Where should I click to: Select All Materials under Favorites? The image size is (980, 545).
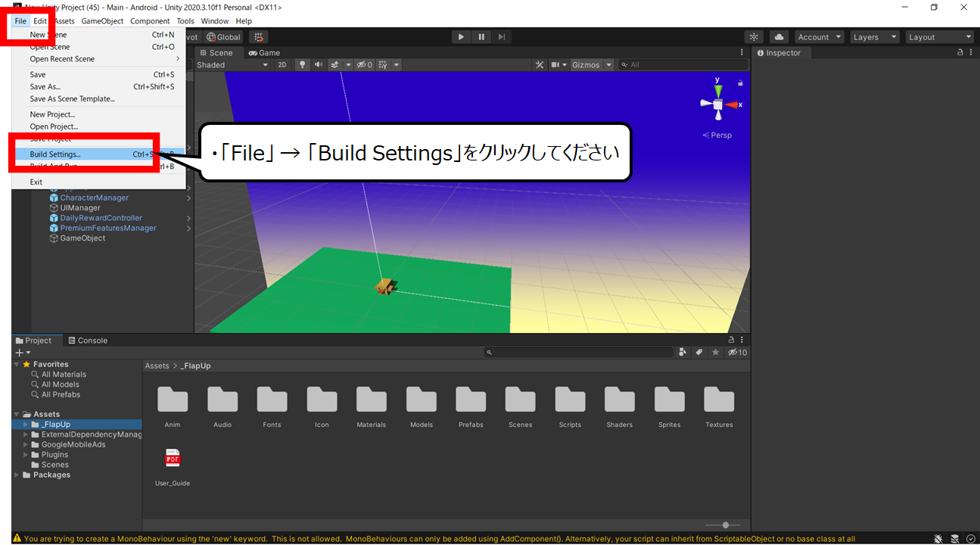[x=64, y=375]
